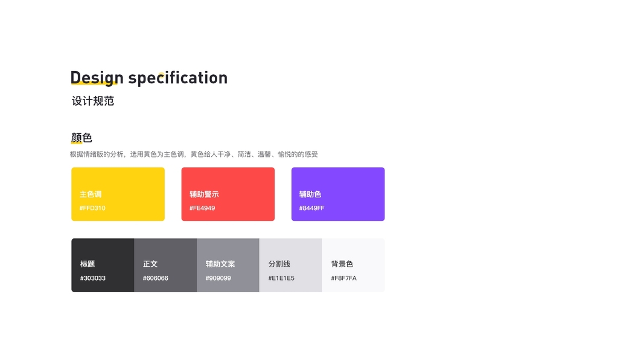Click the #FFD310 hex code text
The height and width of the screenshot is (362, 644).
(x=92, y=208)
